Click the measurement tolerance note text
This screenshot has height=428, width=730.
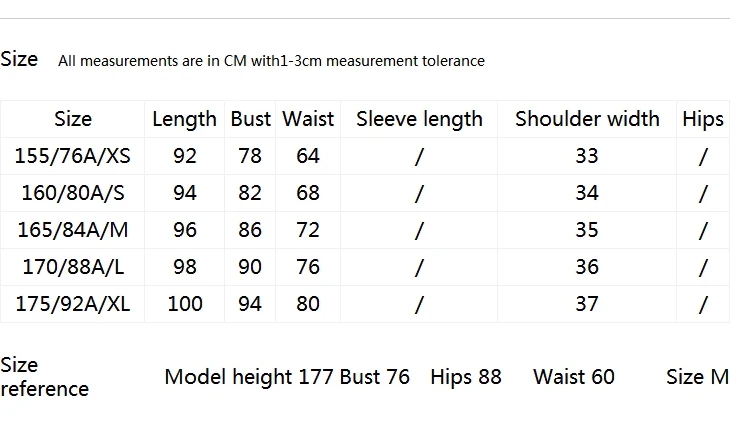tap(271, 61)
